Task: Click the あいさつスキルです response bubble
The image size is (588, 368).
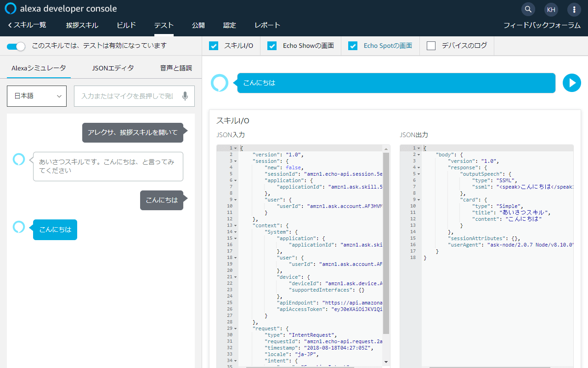Action: (108, 167)
